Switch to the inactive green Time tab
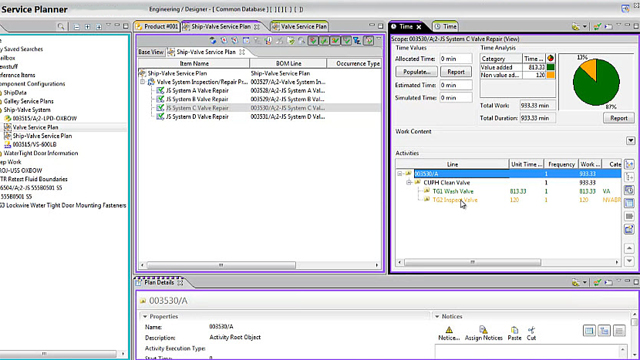The width and height of the screenshot is (640, 360). (x=445, y=27)
